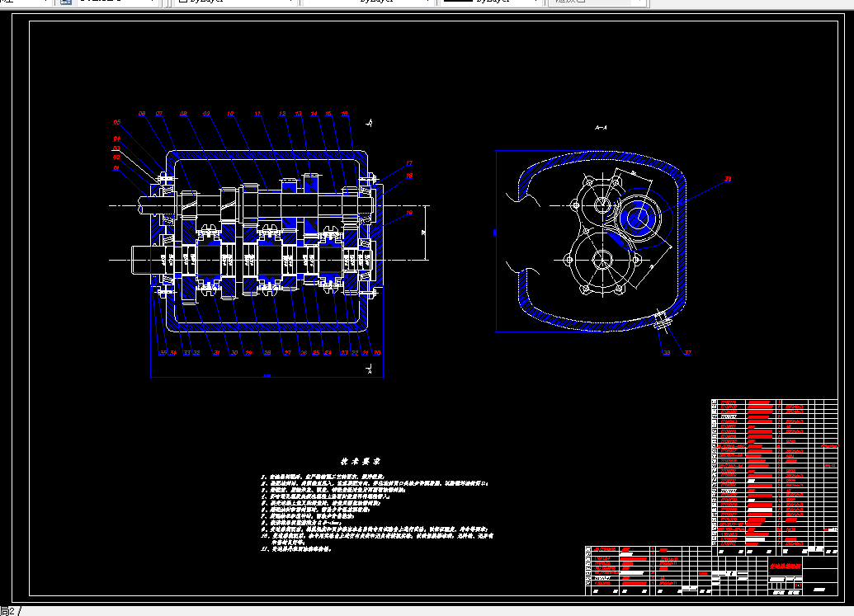Select part balloon number 13
This screenshot has width=854, height=616.
[x=299, y=114]
